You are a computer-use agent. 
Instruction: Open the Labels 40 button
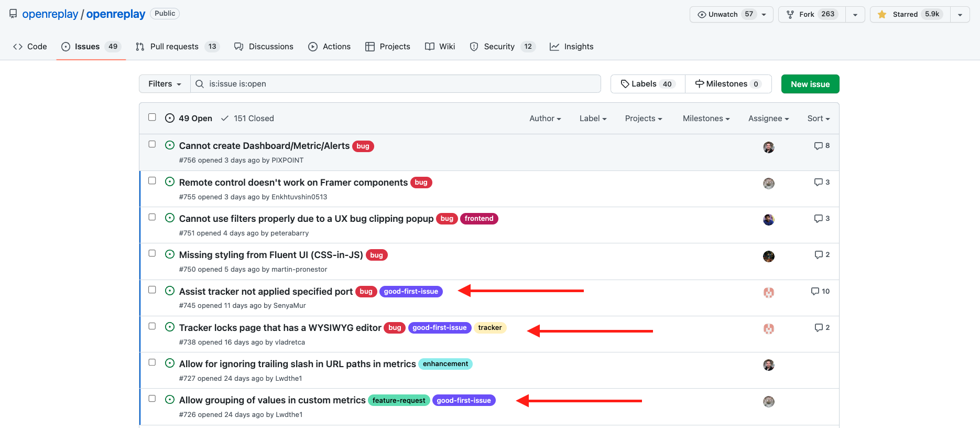coord(648,84)
